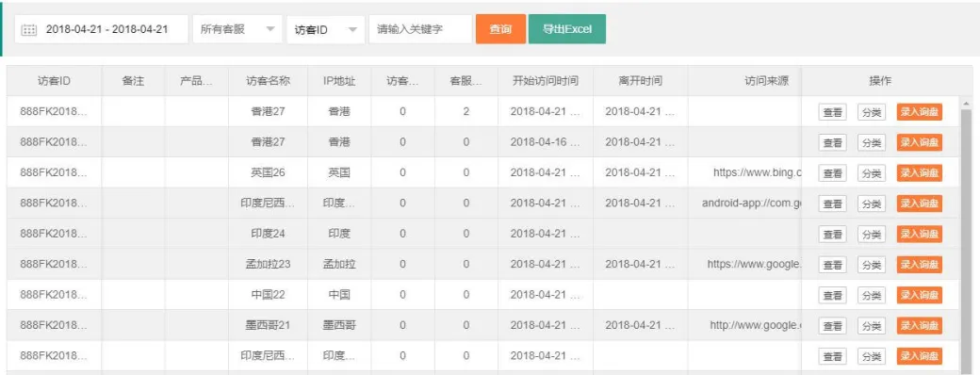Image resolution: width=980 pixels, height=375 pixels.
Task: Click the scrollbar up arrow beside the table
Action: point(967,104)
